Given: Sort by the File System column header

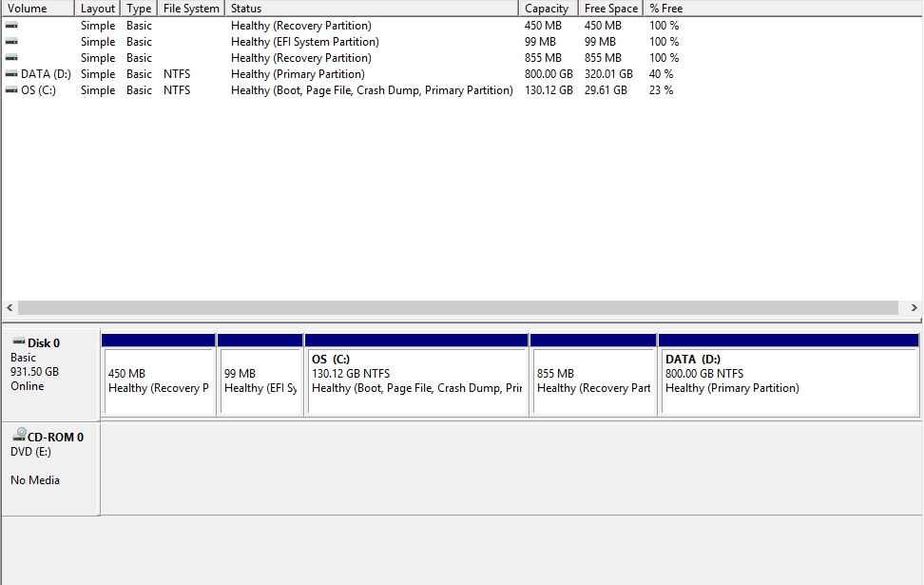Looking at the screenshot, I should pos(191,9).
